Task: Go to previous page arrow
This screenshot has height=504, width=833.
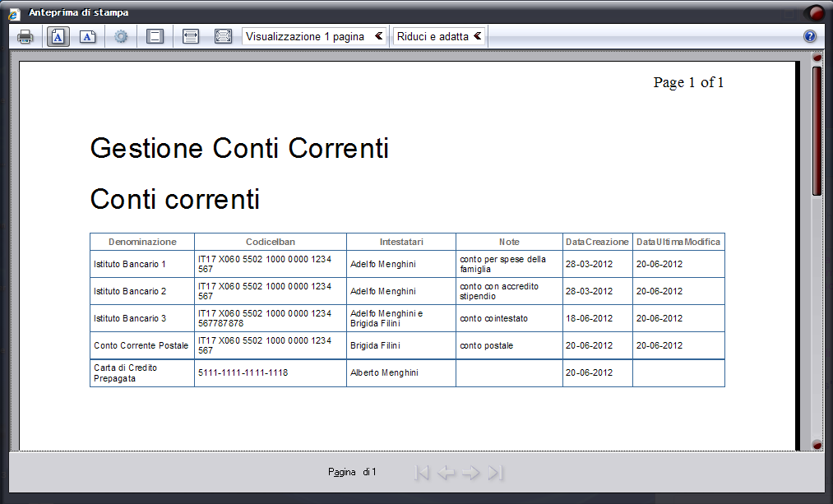Action: 446,472
